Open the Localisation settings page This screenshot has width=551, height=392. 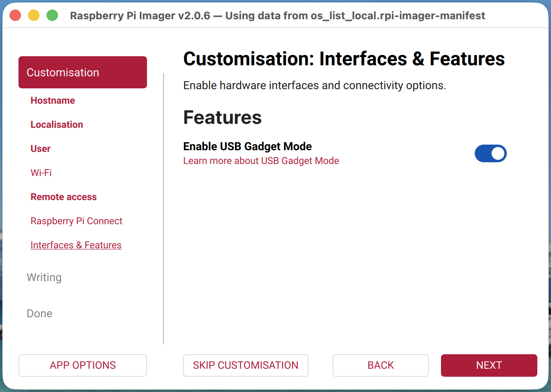tap(57, 125)
